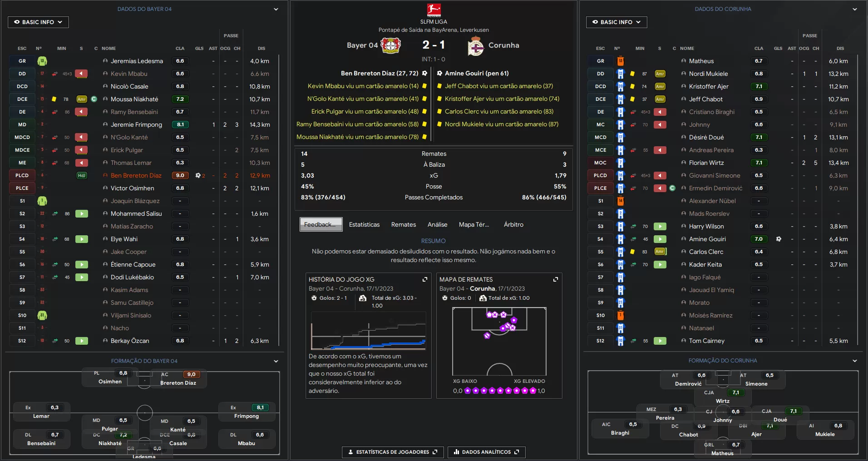Switch to the Feedback tab
This screenshot has width=868, height=461.
click(321, 224)
